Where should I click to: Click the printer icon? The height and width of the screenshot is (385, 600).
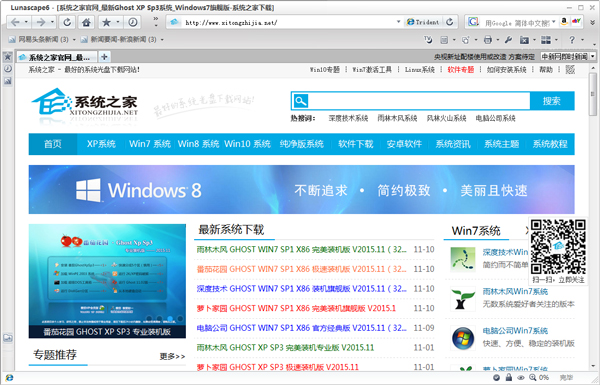click(488, 39)
